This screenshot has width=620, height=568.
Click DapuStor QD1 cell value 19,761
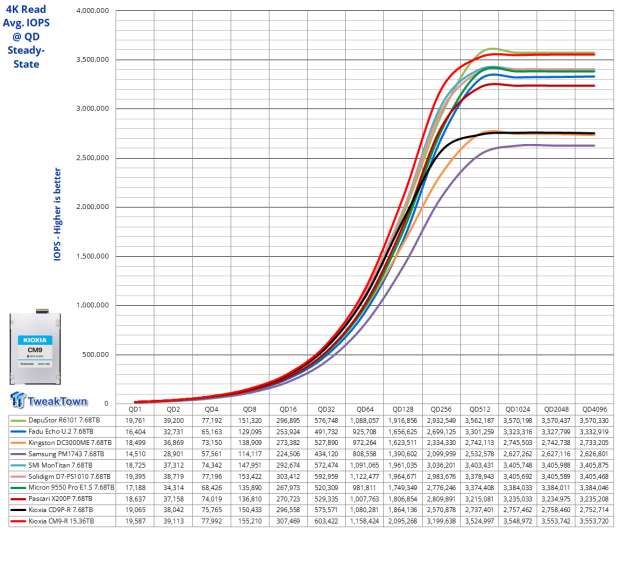(x=135, y=420)
